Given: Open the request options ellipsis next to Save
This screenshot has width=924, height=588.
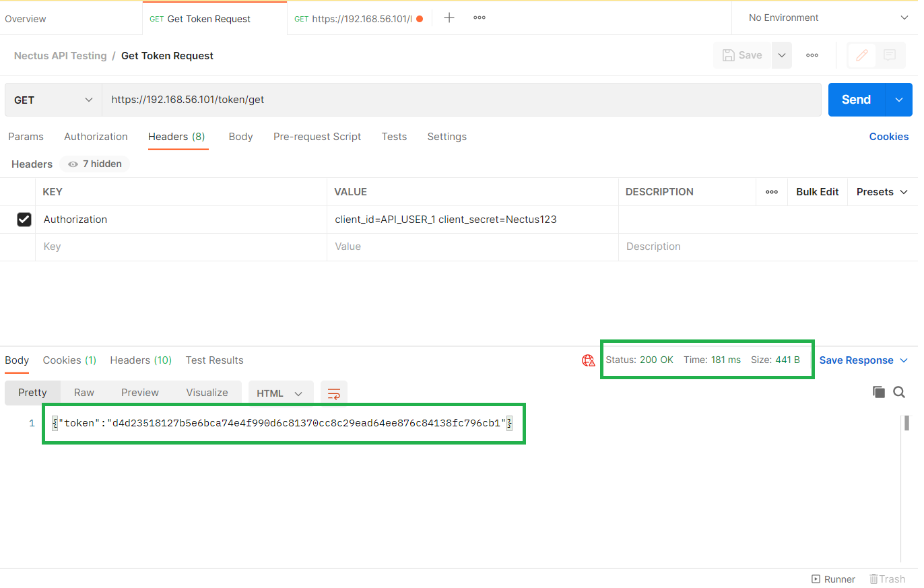Looking at the screenshot, I should click(812, 55).
